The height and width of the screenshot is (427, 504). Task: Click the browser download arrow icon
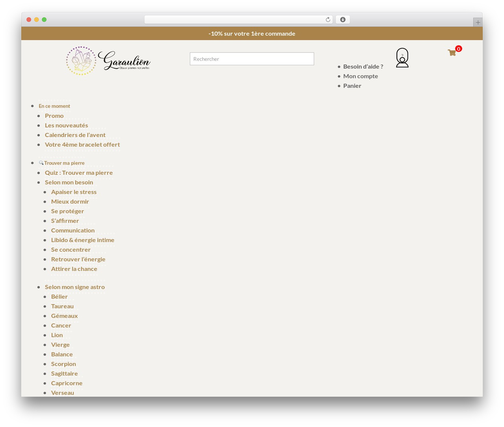[x=343, y=20]
